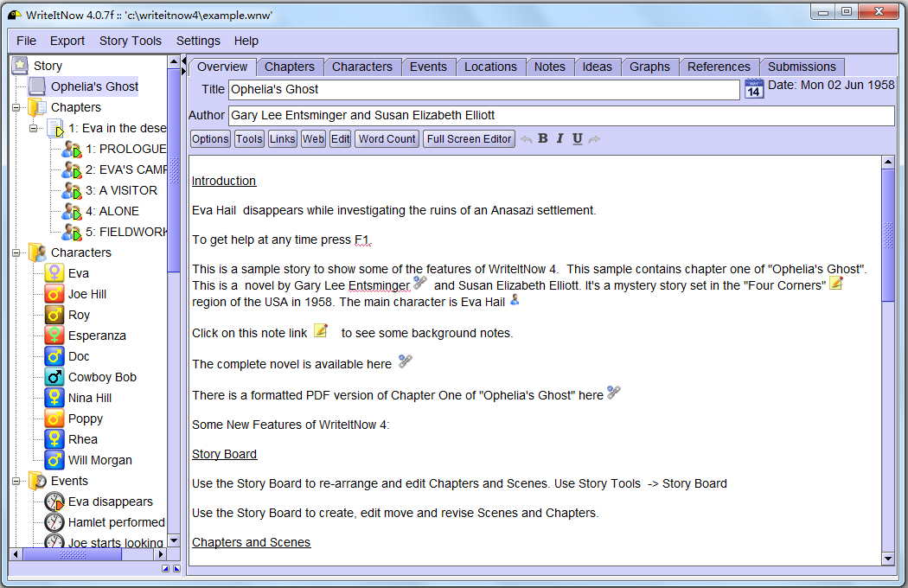Viewport: 908px width, 588px height.
Task: Collapse the Eva in the desert chapter node
Action: point(33,128)
